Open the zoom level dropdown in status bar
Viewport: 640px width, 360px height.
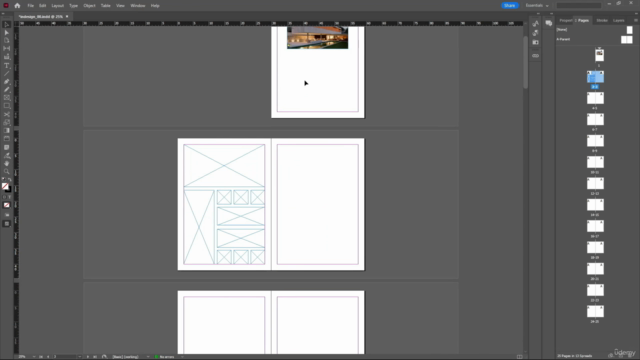[34, 357]
